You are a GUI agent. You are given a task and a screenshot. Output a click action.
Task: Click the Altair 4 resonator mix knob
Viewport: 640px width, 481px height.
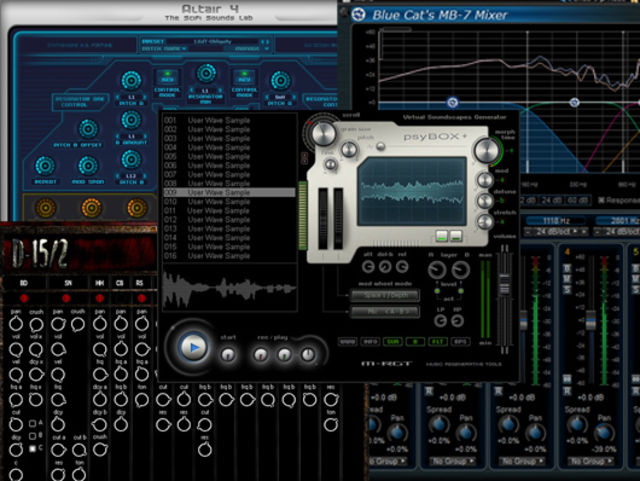pos(206,74)
